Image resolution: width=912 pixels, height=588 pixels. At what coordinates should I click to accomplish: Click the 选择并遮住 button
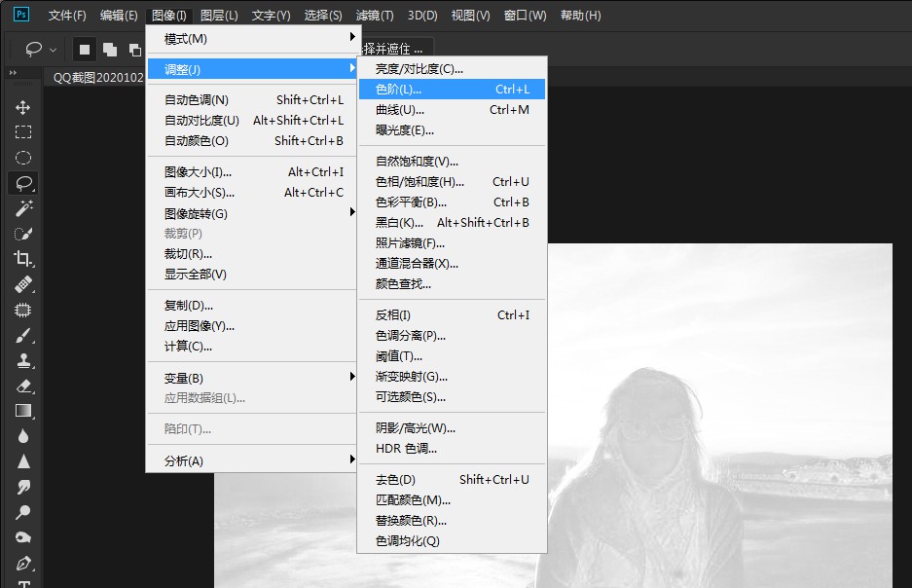[x=397, y=49]
